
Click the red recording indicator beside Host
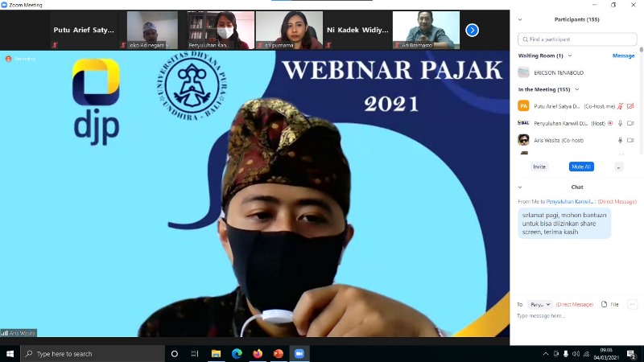click(610, 123)
